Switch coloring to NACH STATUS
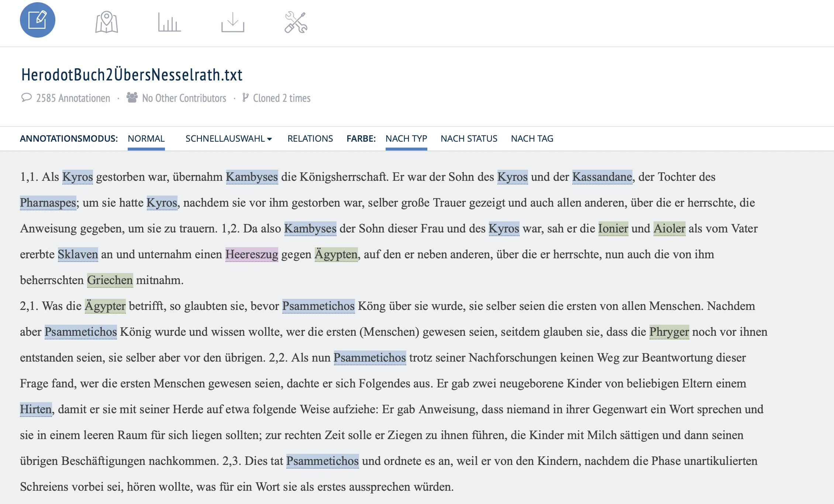 coord(469,139)
